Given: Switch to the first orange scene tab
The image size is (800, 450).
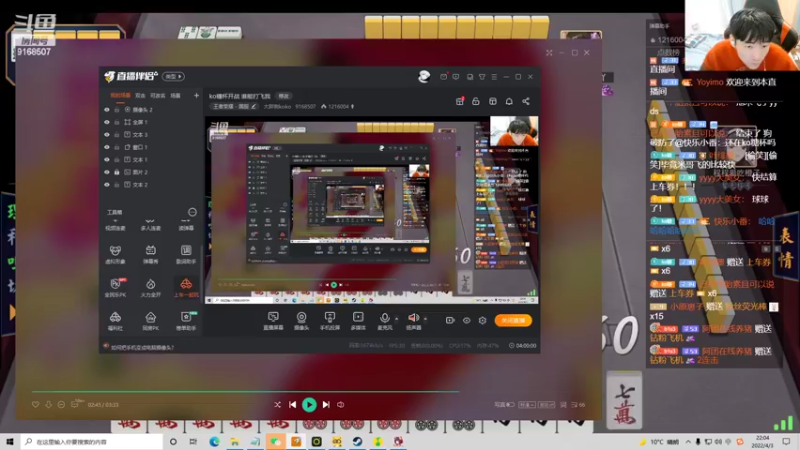Looking at the screenshot, I should point(120,95).
